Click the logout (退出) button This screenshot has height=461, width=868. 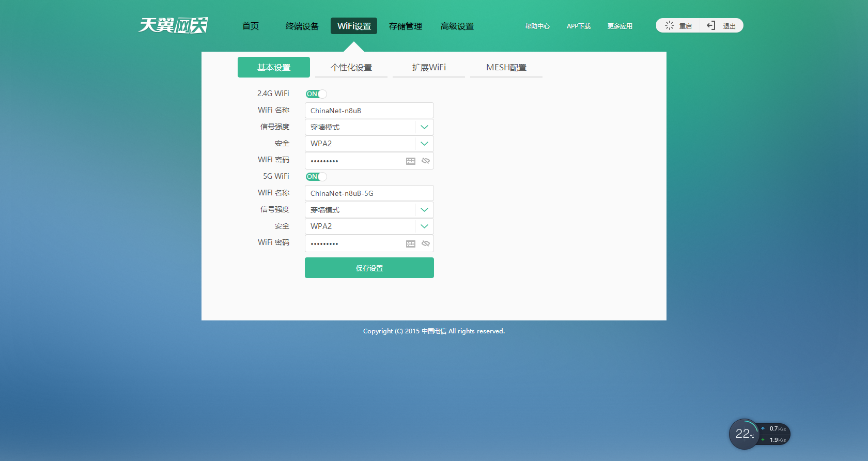[721, 26]
